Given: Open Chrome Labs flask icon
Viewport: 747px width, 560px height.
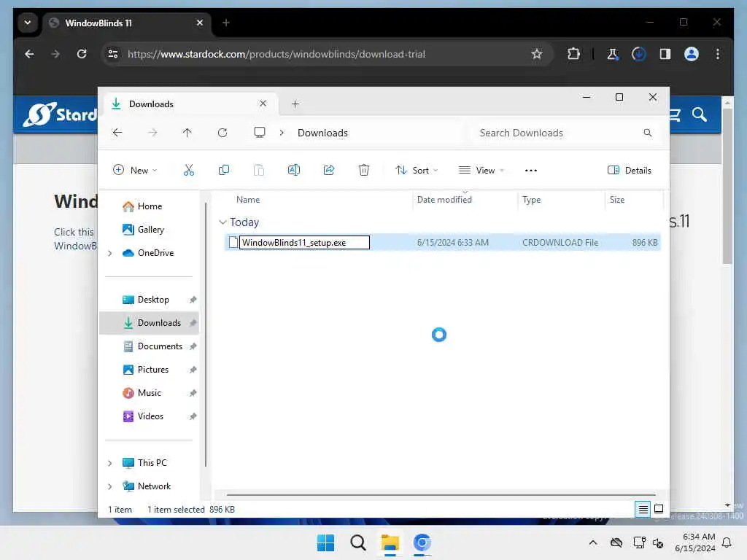Looking at the screenshot, I should click(x=613, y=54).
